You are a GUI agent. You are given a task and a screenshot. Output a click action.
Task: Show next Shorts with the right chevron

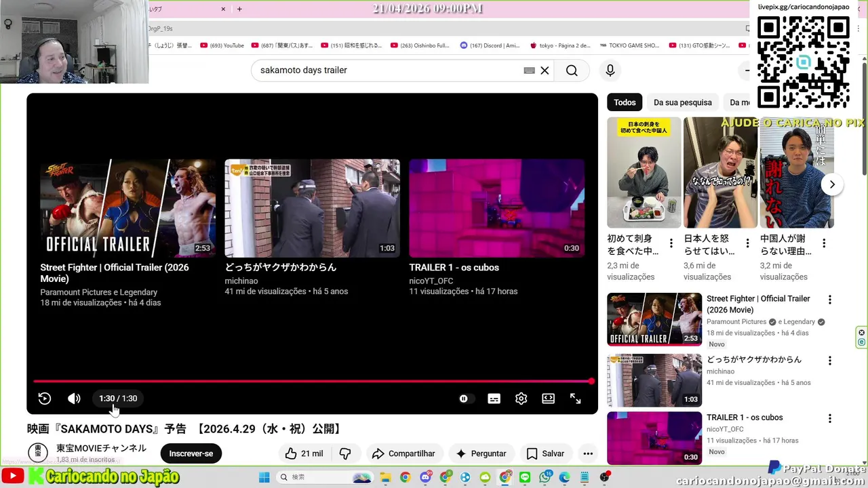(x=832, y=184)
